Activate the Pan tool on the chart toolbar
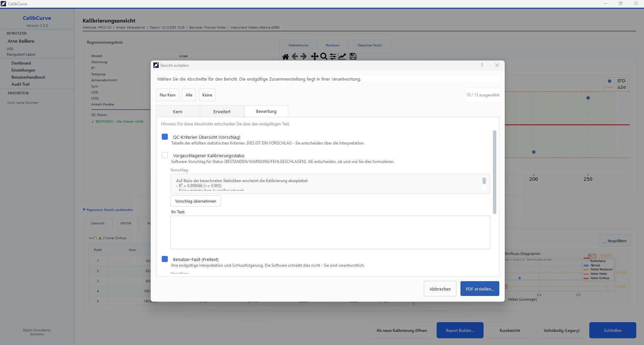The image size is (644, 345). (314, 56)
